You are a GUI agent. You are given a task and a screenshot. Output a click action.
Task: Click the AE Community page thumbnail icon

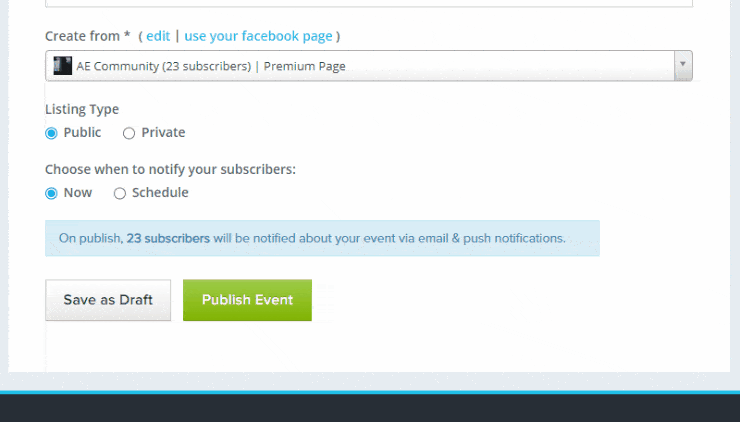[x=63, y=66]
